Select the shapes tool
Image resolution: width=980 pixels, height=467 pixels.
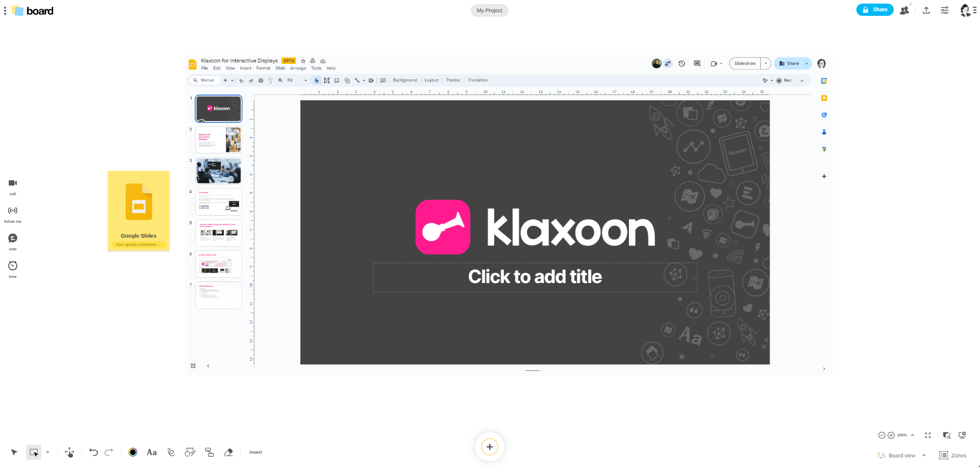click(x=190, y=452)
